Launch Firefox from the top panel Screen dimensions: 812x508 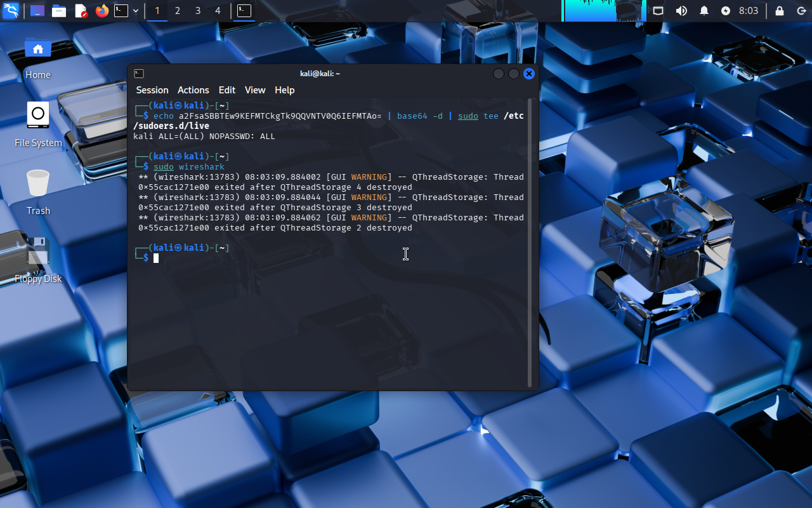pyautogui.click(x=101, y=11)
